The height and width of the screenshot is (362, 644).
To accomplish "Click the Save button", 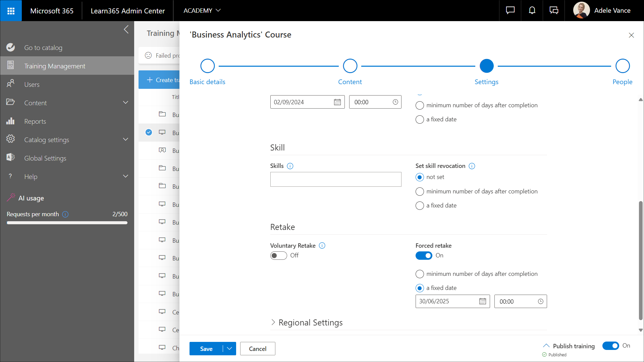I will pyautogui.click(x=206, y=349).
